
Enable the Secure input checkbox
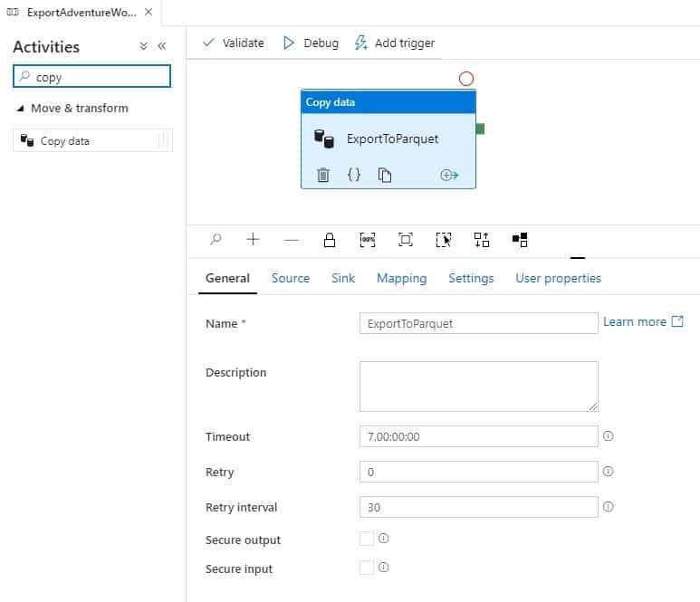367,568
